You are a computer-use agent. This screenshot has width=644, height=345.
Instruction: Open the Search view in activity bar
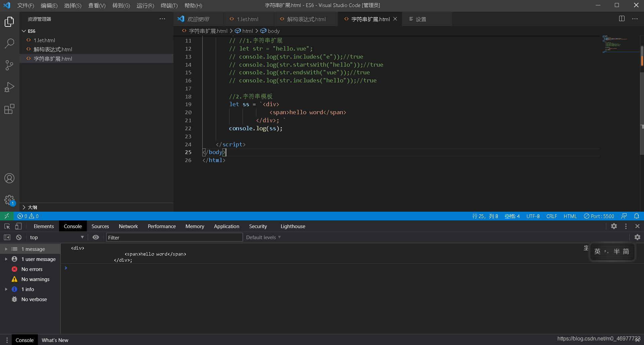9,43
